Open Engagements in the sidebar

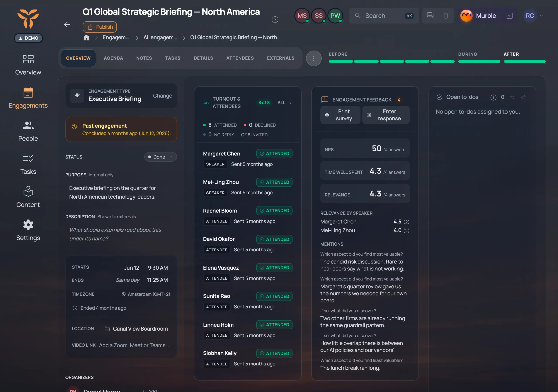(28, 98)
